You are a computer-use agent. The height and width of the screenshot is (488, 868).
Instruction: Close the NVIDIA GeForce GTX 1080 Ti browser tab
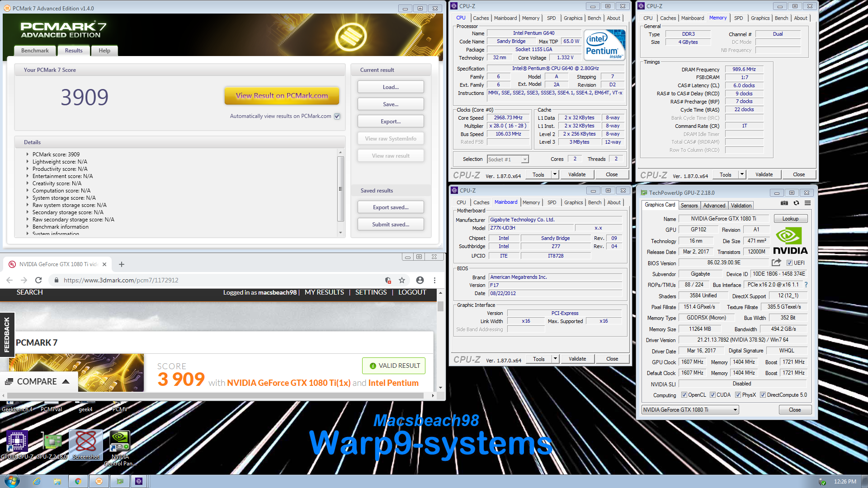104,264
